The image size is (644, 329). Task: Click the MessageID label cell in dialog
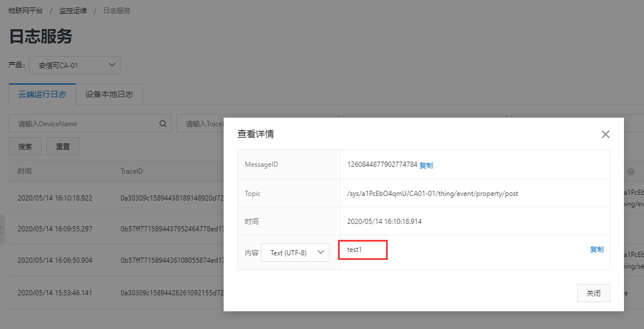(289, 164)
